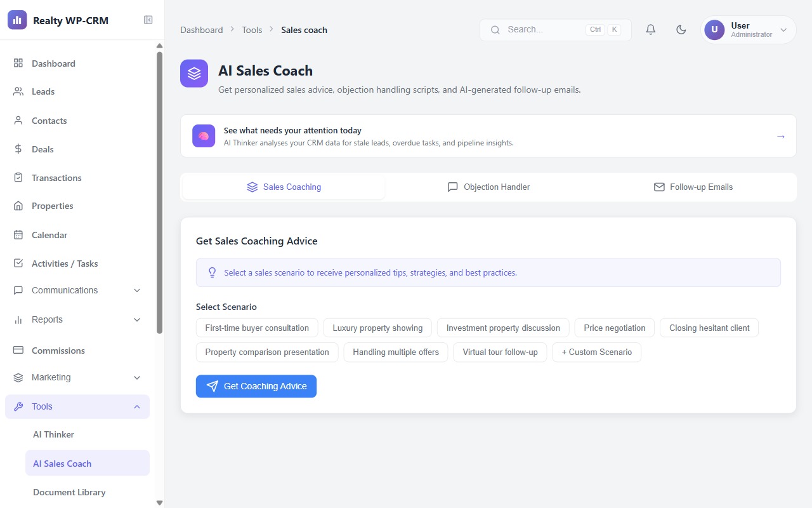The width and height of the screenshot is (812, 508).
Task: Toggle dark mode moon icon
Action: click(681, 30)
